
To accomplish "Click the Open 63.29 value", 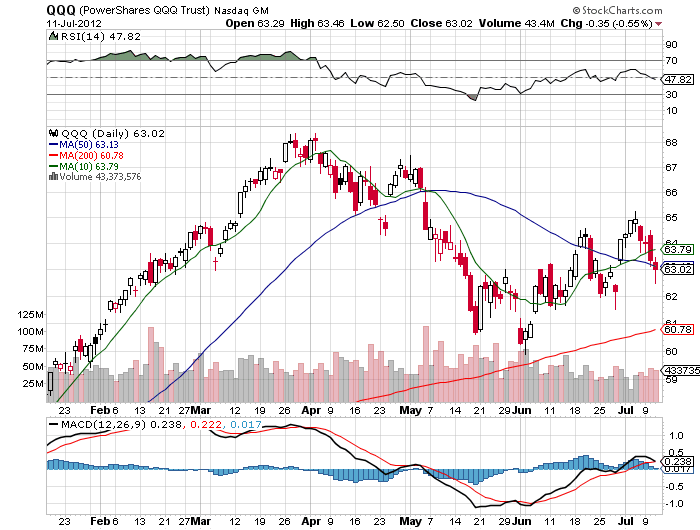I will [271, 23].
